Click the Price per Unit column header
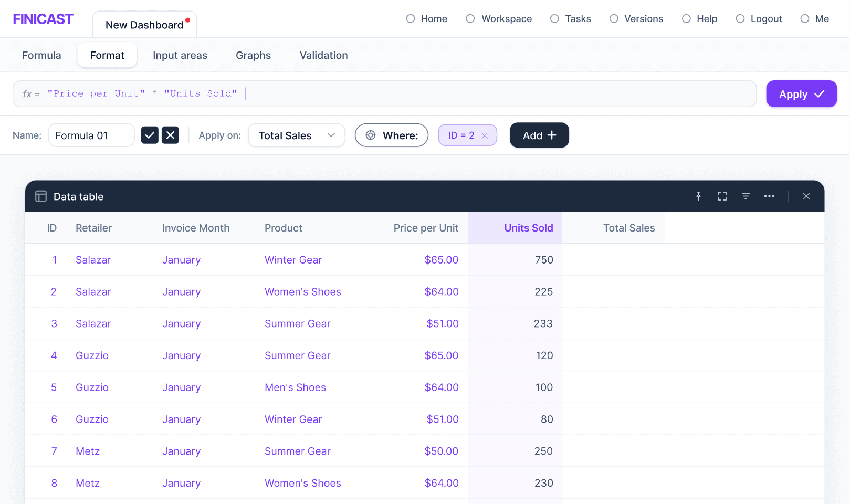850x504 pixels. click(x=426, y=228)
